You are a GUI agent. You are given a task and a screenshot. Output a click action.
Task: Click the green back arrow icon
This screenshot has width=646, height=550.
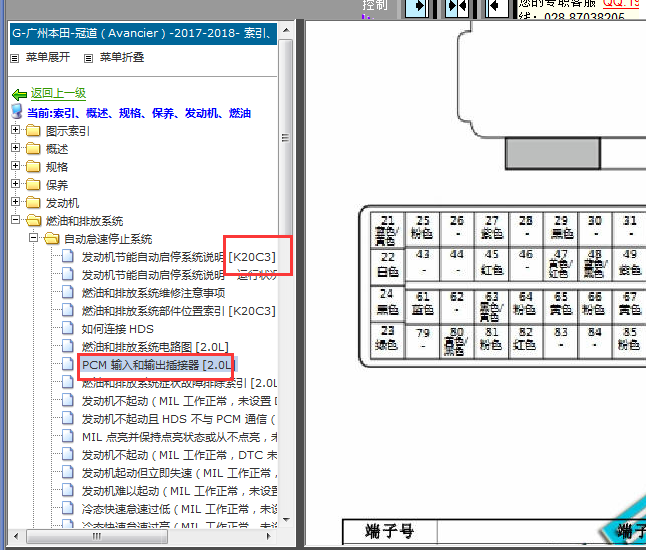pyautogui.click(x=19, y=95)
